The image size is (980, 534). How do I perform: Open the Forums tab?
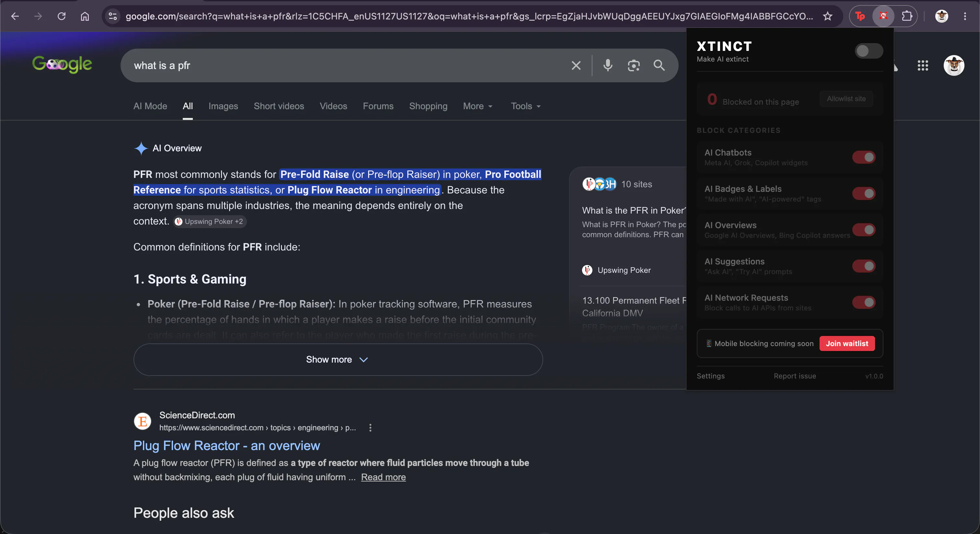click(x=378, y=106)
